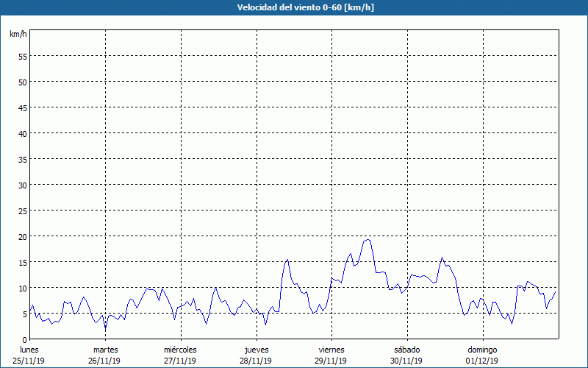
Task: Click the '10' y-axis label
Action: coord(23,289)
